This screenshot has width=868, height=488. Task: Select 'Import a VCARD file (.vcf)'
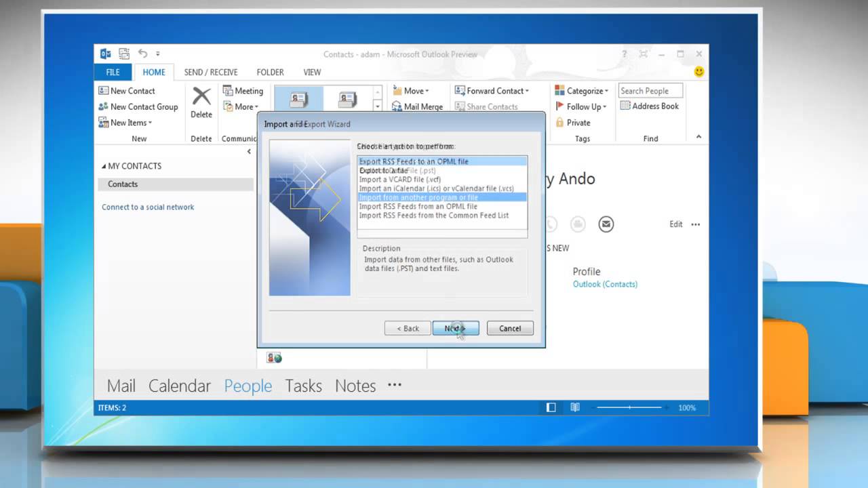pyautogui.click(x=442, y=180)
